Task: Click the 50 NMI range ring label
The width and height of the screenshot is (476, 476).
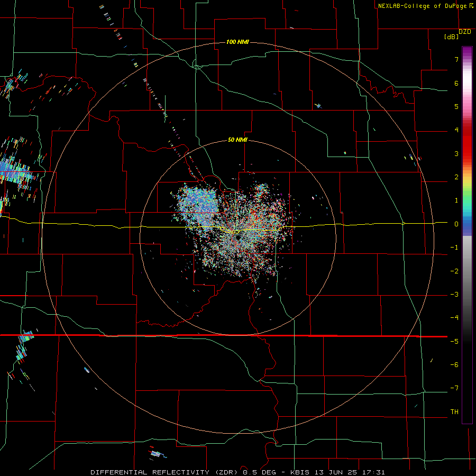Action: (237, 140)
